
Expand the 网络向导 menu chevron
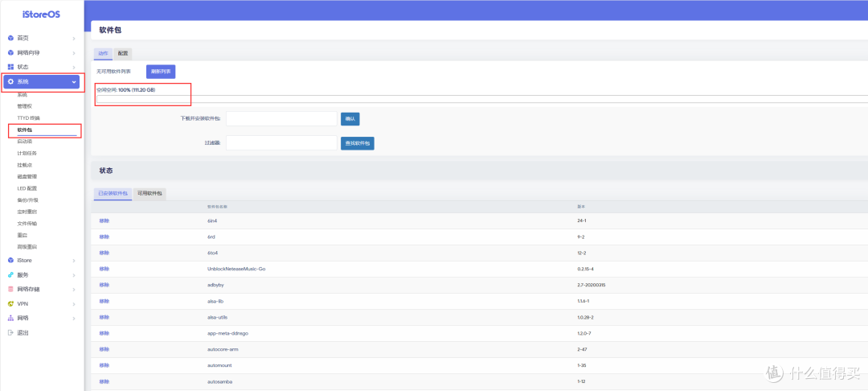click(74, 52)
